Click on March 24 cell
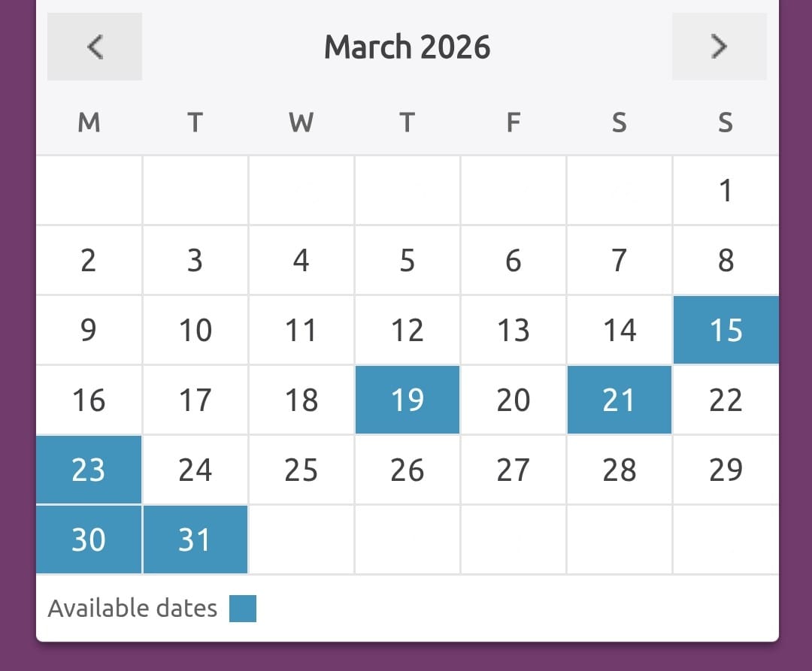Image resolution: width=812 pixels, height=671 pixels. (195, 470)
